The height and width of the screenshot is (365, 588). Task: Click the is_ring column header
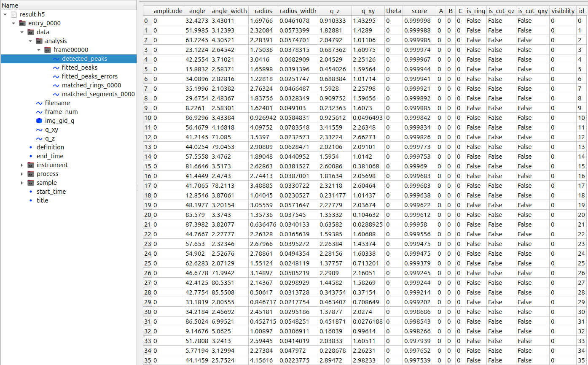coord(475,11)
